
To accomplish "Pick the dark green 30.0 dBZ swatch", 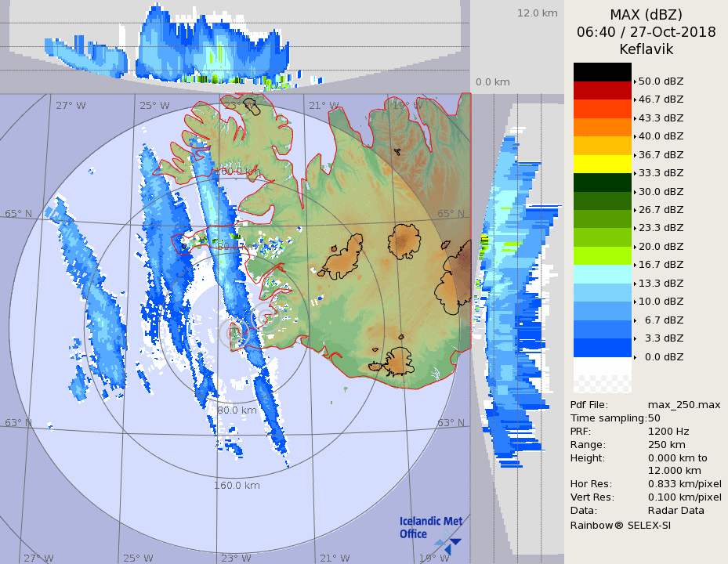I will [x=602, y=183].
